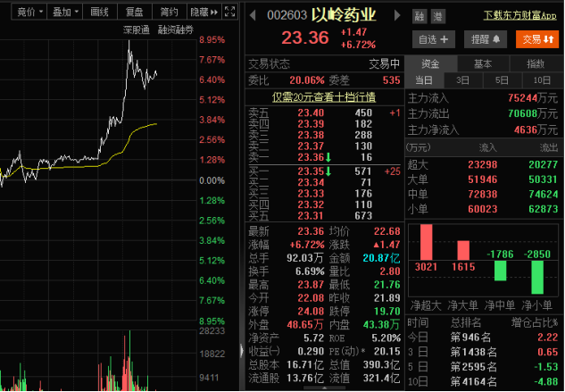Click 仅需20元查看十档行情 link
Image resolution: width=565 pixels, height=392 pixels.
click(x=324, y=97)
